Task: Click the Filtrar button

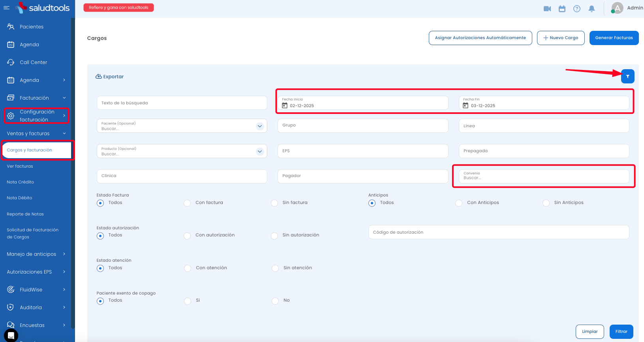Action: tap(621, 332)
